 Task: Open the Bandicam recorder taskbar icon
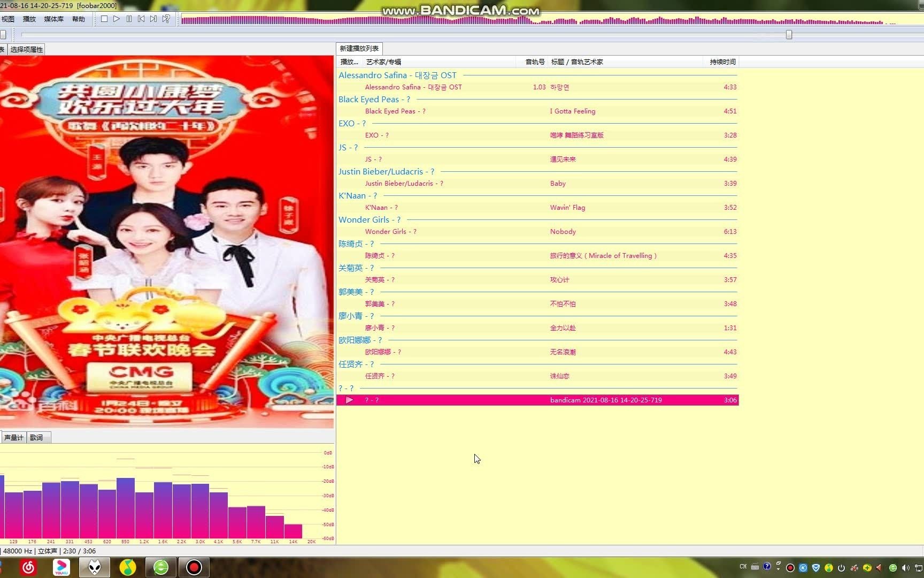click(194, 567)
